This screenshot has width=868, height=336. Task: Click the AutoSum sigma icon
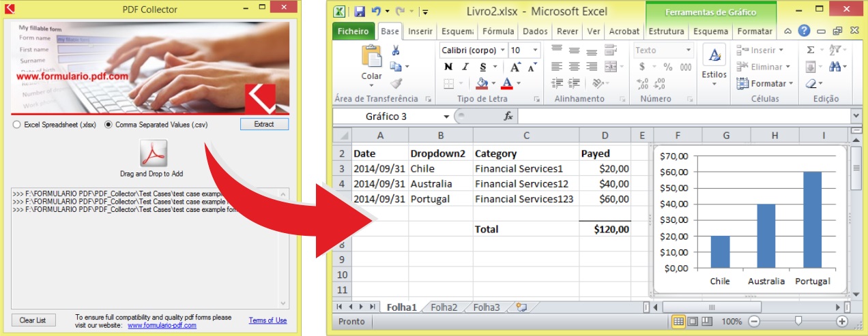tap(810, 50)
